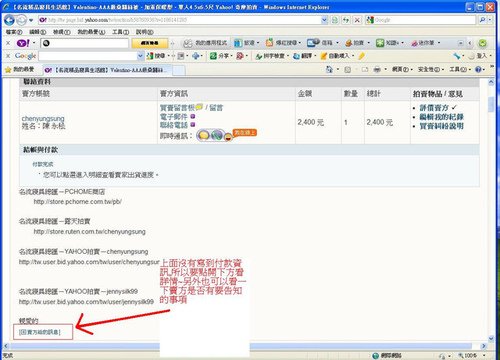The width and height of the screenshot is (500, 360).
Task: Open the address bar URL dropdown arrow
Action: (324, 20)
